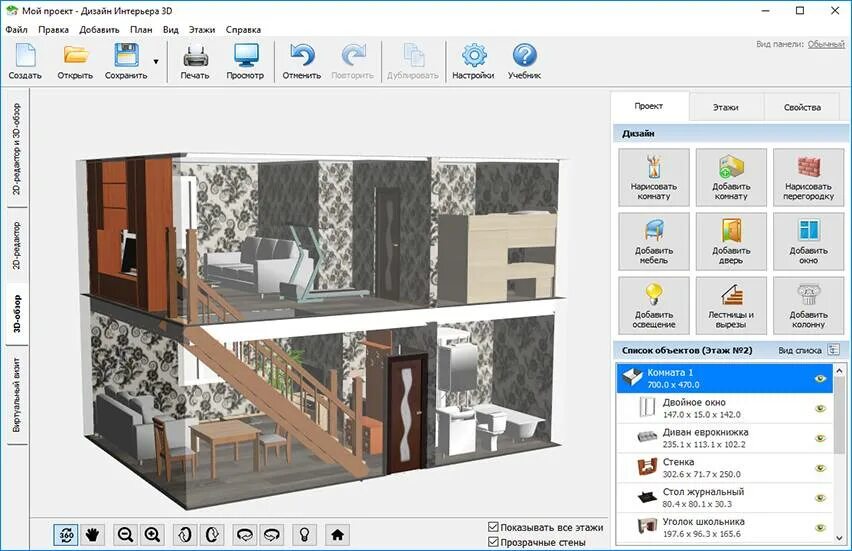Toggle the light bulb lighting button
Screen dimensions: 852x551
[x=304, y=535]
